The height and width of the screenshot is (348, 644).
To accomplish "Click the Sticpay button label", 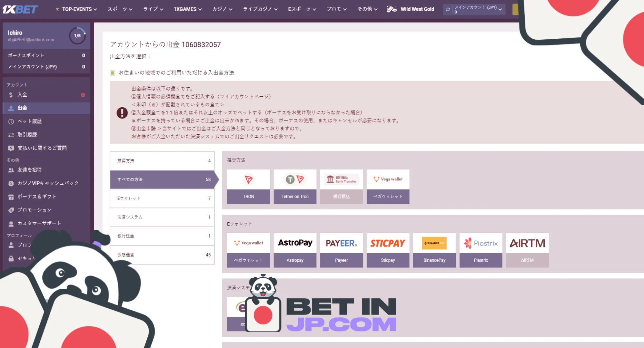I will (388, 260).
